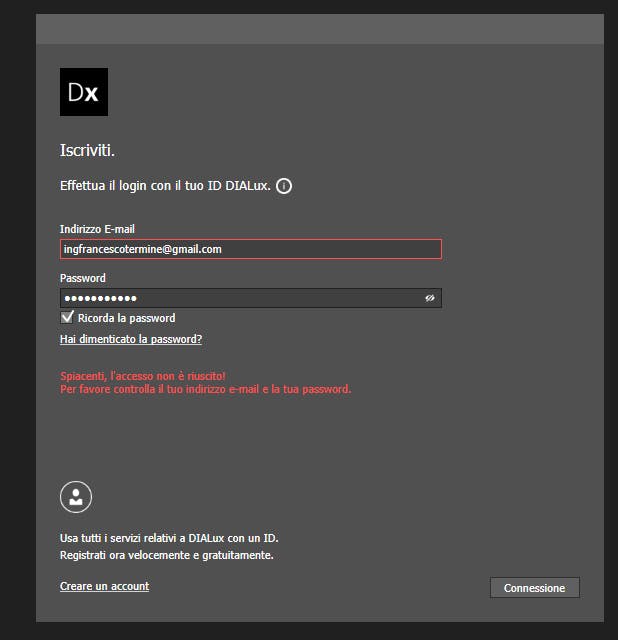Viewport: 618px width, 640px height.
Task: Follow the "Creare un account" link
Action: (104, 586)
